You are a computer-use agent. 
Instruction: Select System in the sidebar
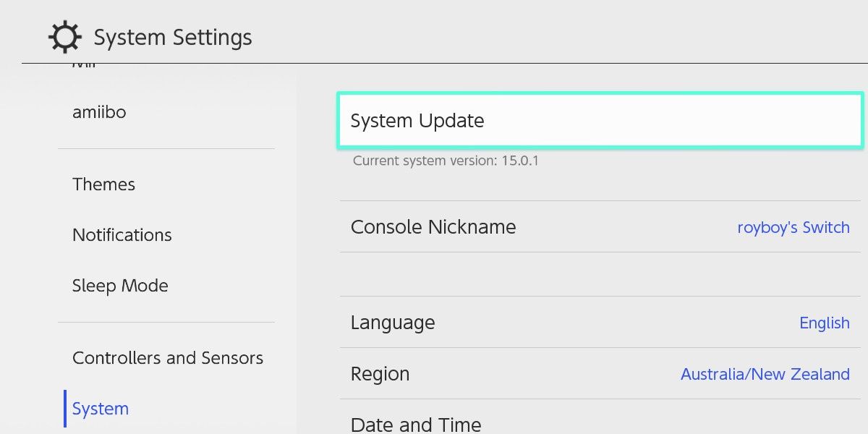(x=100, y=408)
